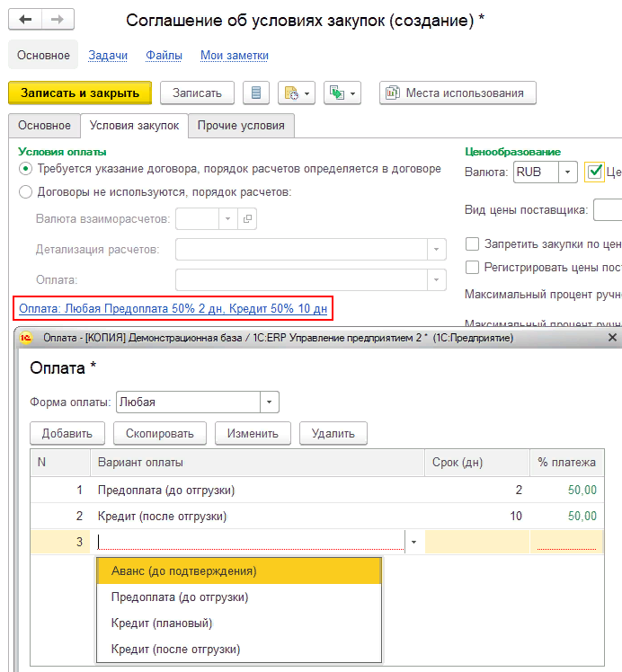Switch to the Прочие условия tab
This screenshot has height=672, width=622.
point(241,126)
